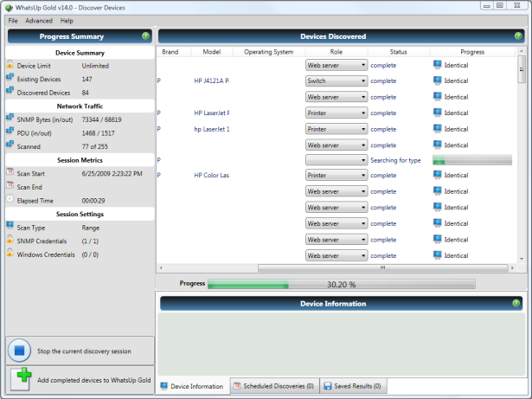Click the Device Limit warning icon
The width and height of the screenshot is (532, 399).
tap(10, 65)
